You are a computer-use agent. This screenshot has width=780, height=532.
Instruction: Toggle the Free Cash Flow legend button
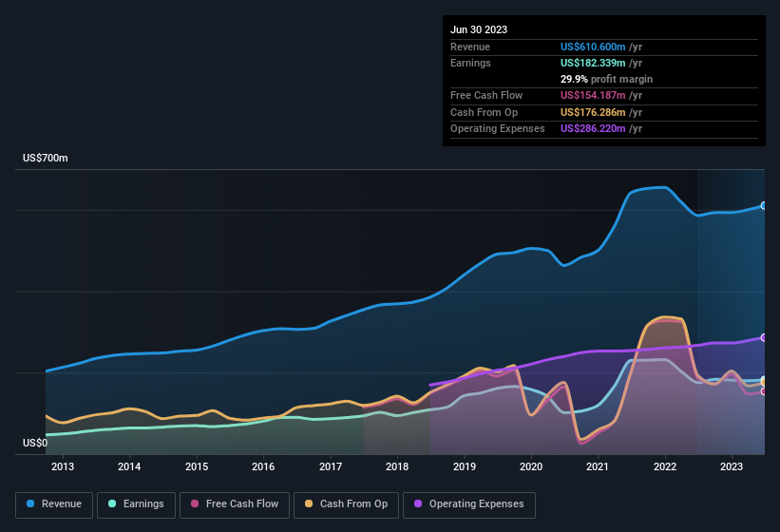[x=235, y=504]
